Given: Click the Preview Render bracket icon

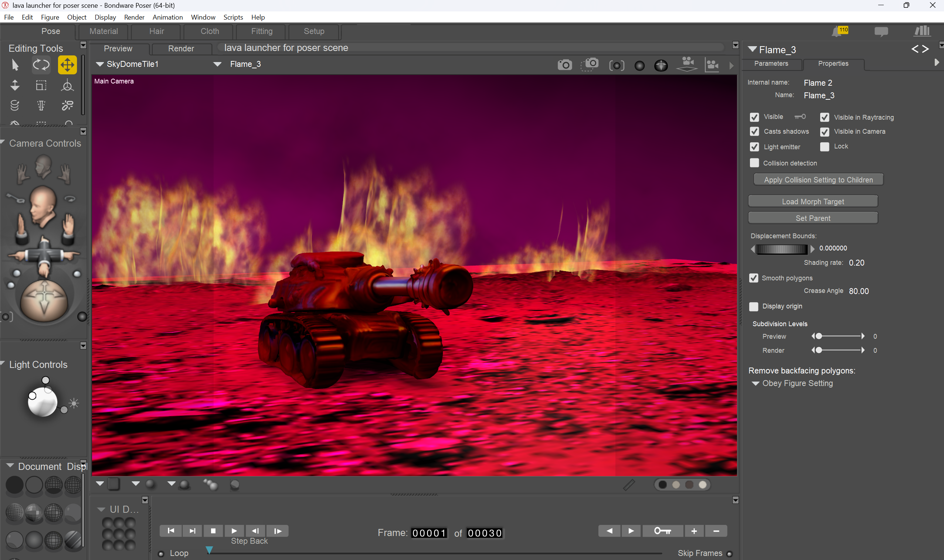Looking at the screenshot, I should tap(617, 66).
